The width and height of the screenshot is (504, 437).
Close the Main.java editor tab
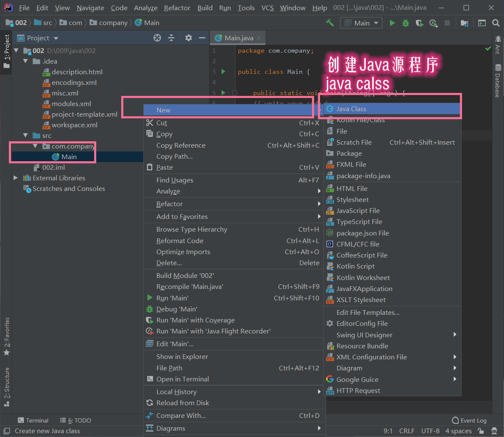tap(259, 38)
